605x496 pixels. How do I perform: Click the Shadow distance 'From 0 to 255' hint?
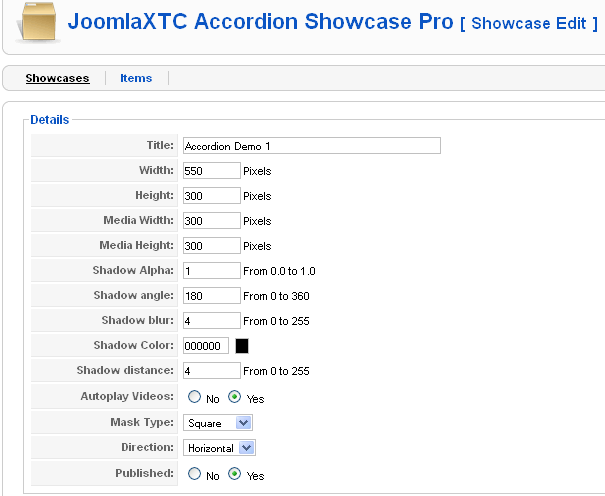click(276, 371)
